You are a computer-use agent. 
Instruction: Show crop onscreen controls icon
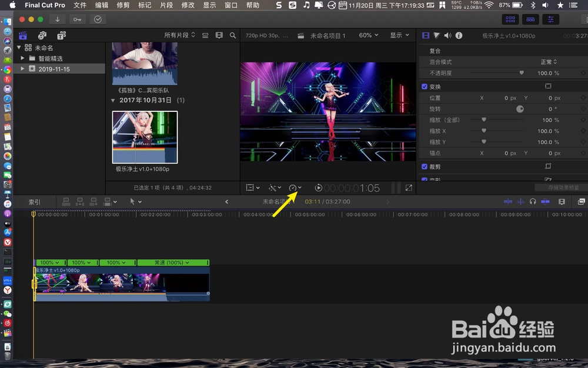point(548,167)
